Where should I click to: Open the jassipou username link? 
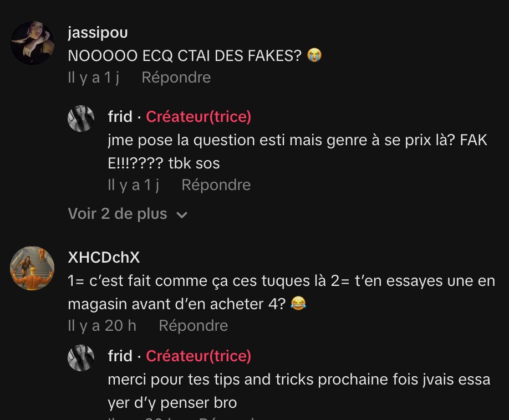(98, 33)
